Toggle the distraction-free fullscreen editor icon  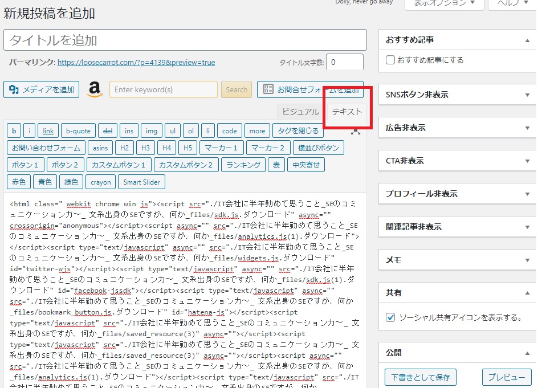coord(356,132)
